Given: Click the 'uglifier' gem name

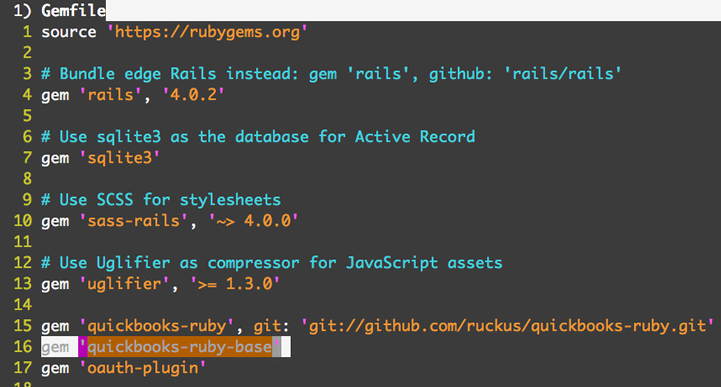Looking at the screenshot, I should 124,284.
